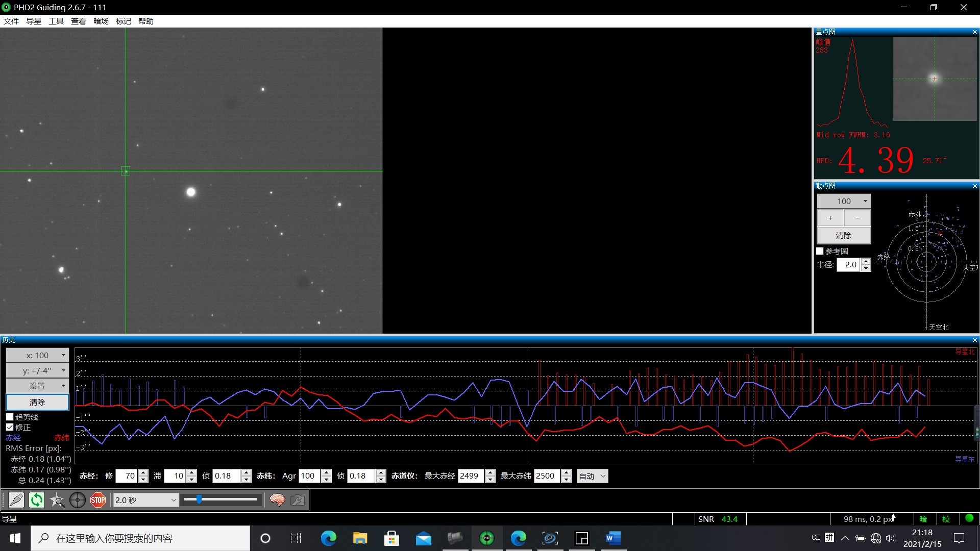Viewport: 980px width, 551px height.
Task: Click the green loop exposure icon
Action: click(37, 500)
